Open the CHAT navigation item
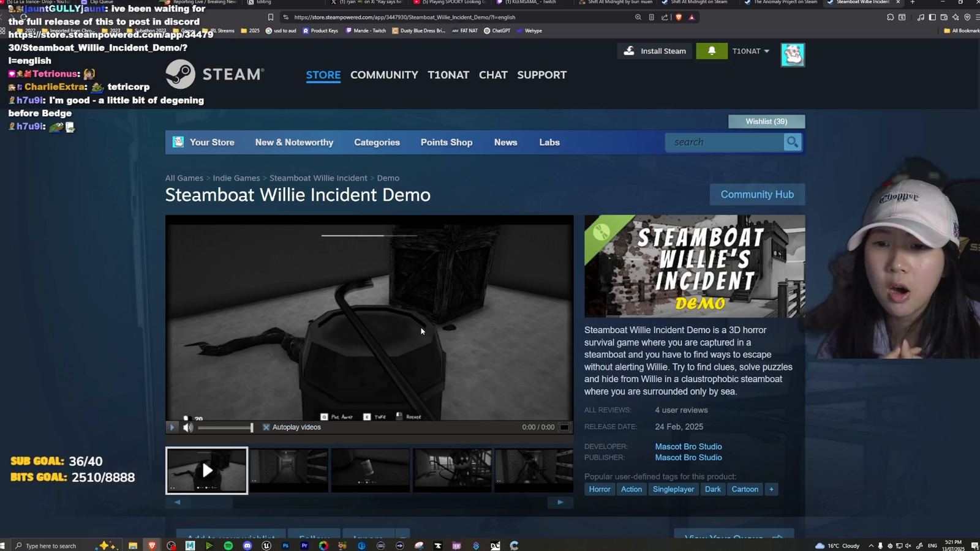The width and height of the screenshot is (980, 551). 493,75
